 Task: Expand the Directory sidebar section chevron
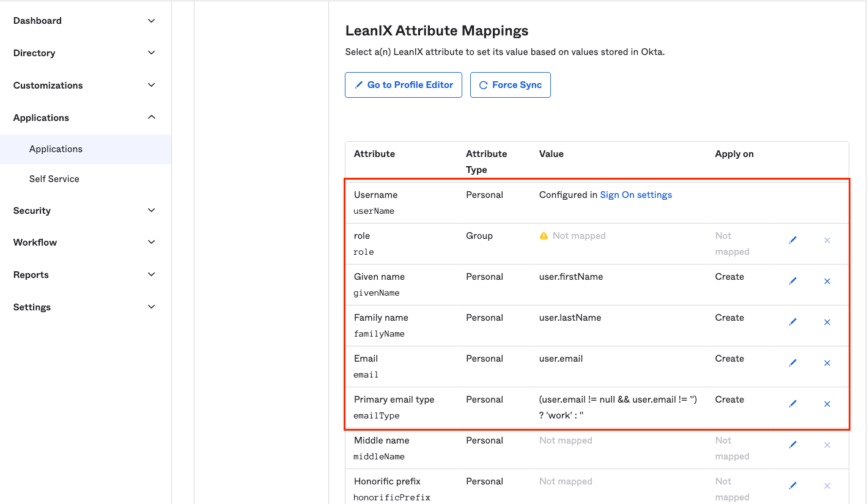tap(152, 53)
